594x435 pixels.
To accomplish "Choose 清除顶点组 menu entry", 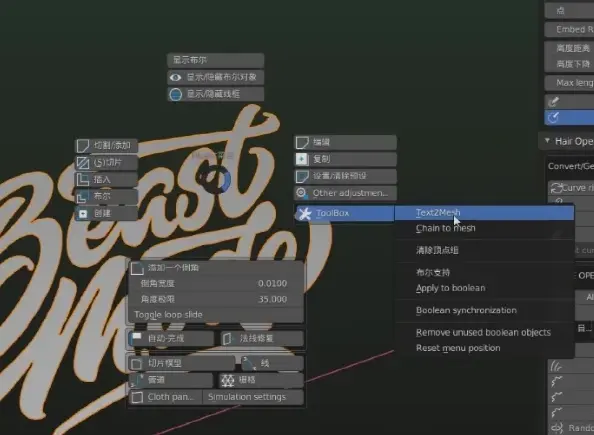I will (485, 250).
